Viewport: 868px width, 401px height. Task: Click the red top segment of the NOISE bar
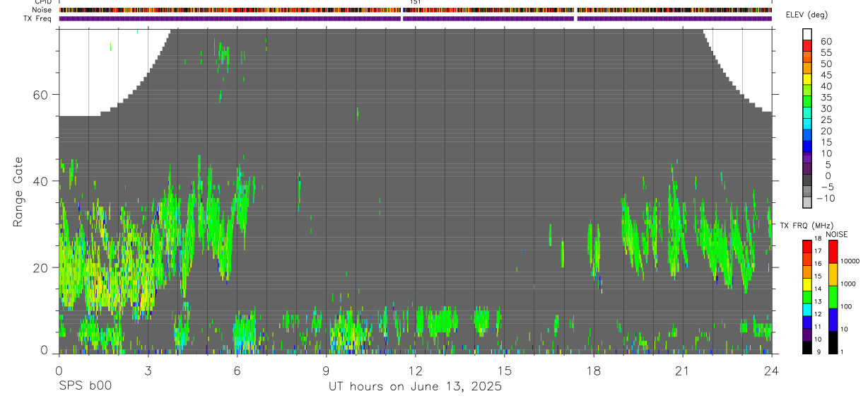(x=832, y=252)
